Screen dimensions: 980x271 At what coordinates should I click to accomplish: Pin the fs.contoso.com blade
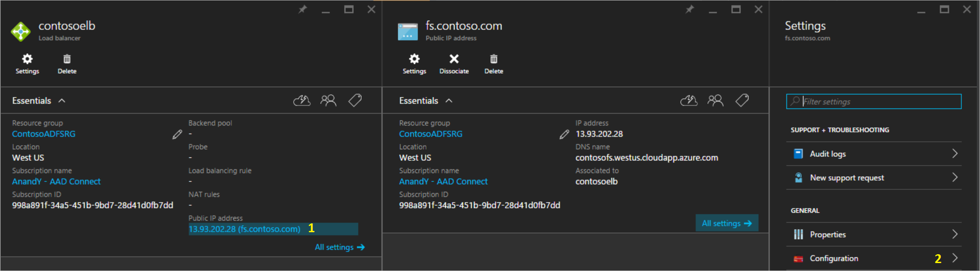pos(690,9)
